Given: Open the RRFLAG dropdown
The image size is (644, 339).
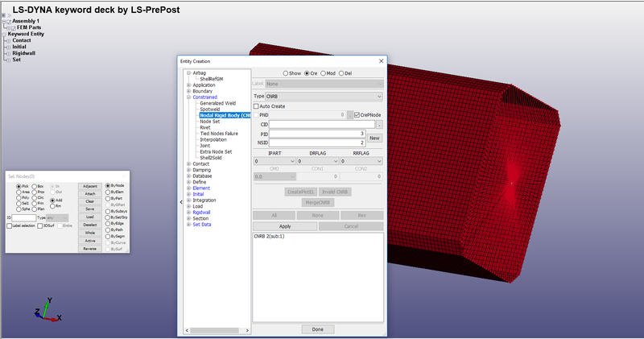Looking at the screenshot, I should click(x=361, y=161).
